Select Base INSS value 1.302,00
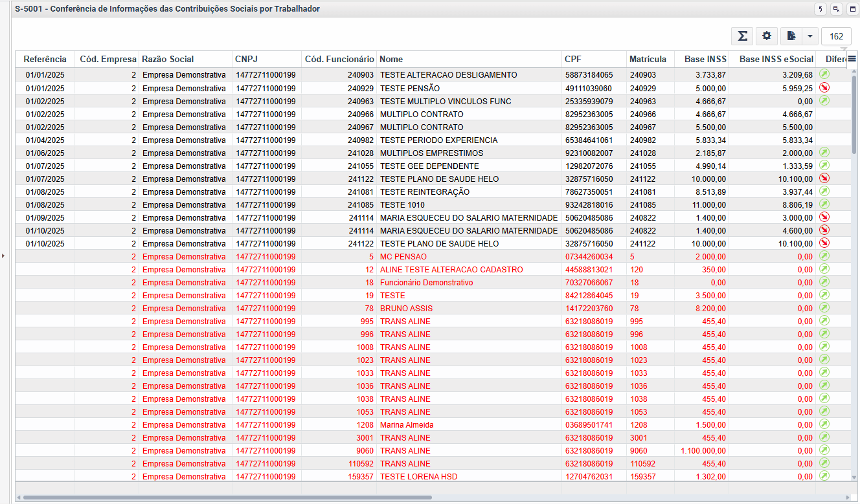Viewport: 860px width, 504px height. pos(701,476)
